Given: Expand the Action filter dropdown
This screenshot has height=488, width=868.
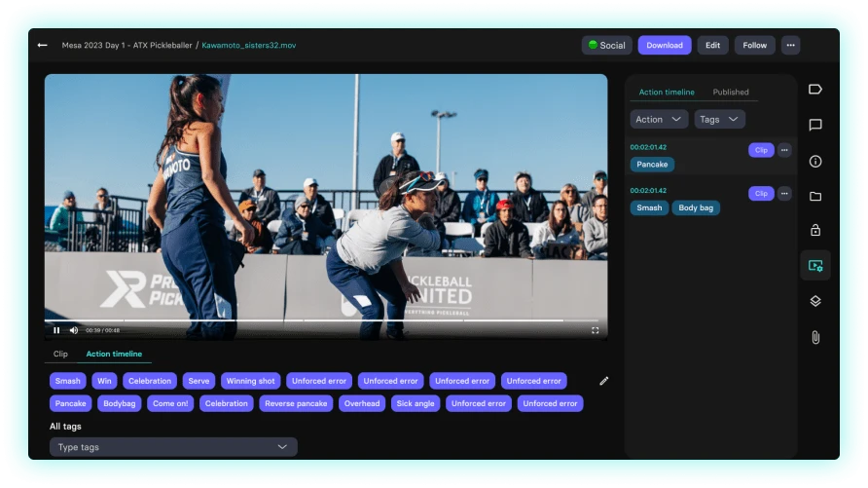Looking at the screenshot, I should pyautogui.click(x=659, y=119).
